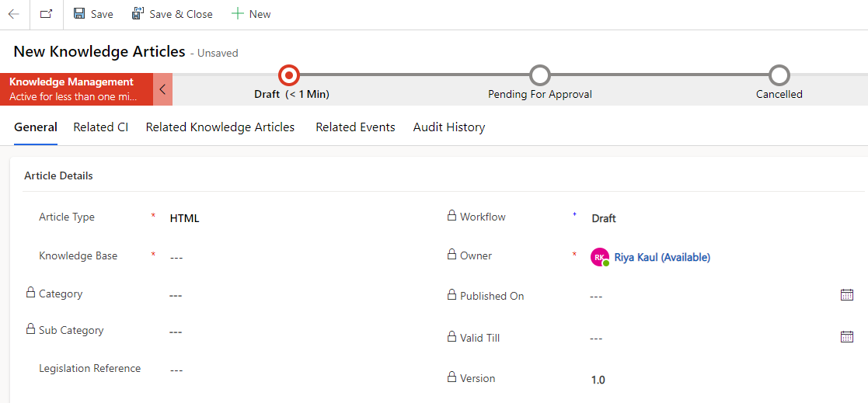Switch to Related Knowledge Articles tab

(x=220, y=127)
